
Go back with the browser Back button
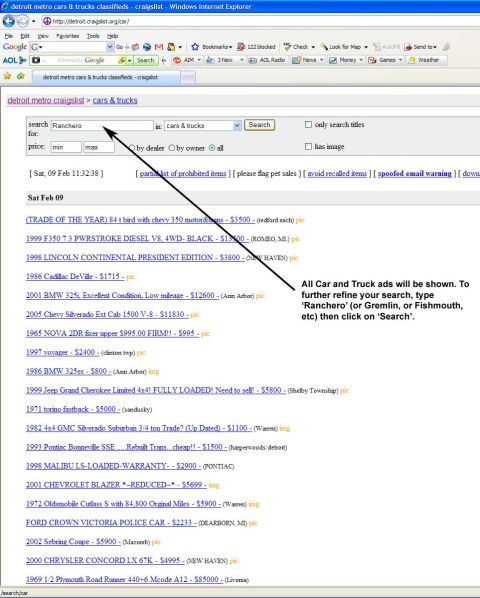(8, 21)
